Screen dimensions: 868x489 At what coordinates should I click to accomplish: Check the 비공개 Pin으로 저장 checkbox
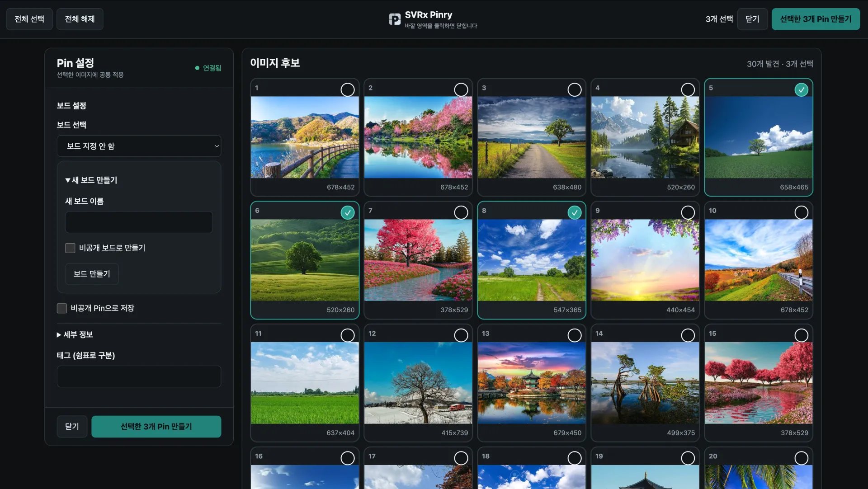[62, 308]
